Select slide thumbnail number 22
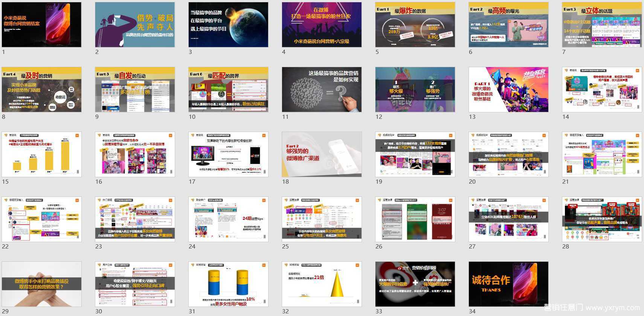The height and width of the screenshot is (316, 644). coord(41,219)
